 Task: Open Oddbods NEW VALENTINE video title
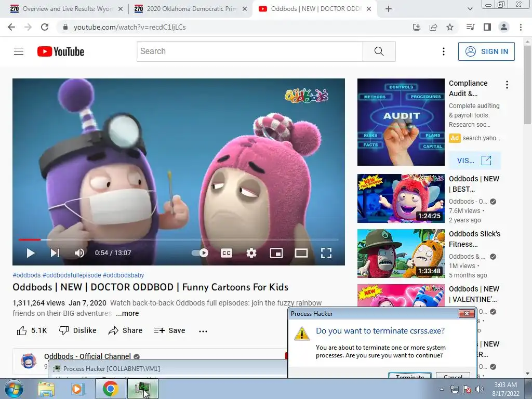point(474,294)
